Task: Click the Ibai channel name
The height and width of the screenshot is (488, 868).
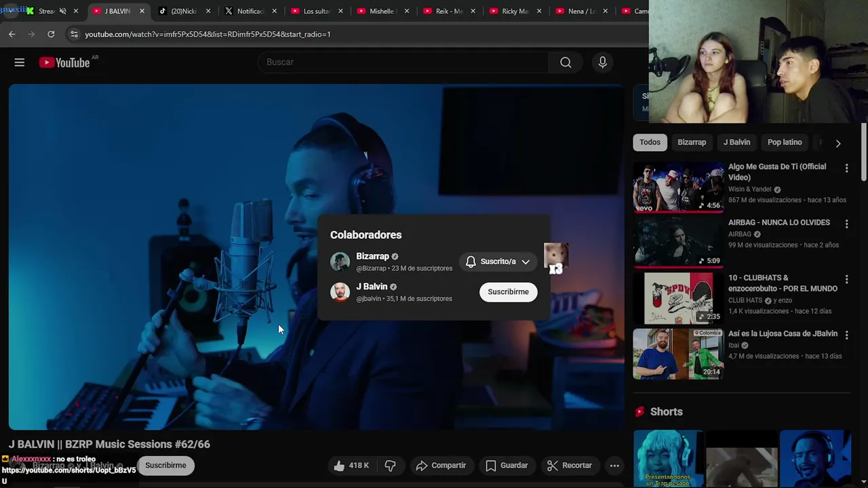Action: click(734, 346)
